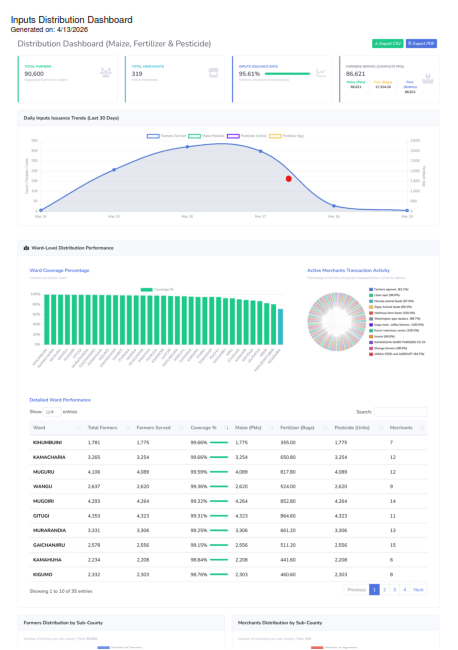Click the Mar 15 data point on trend chart

pyautogui.click(x=114, y=170)
